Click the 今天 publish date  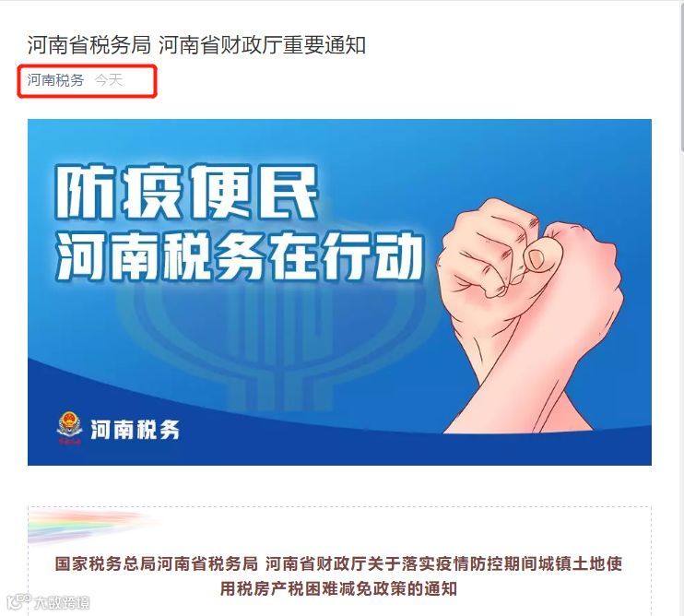pos(109,80)
